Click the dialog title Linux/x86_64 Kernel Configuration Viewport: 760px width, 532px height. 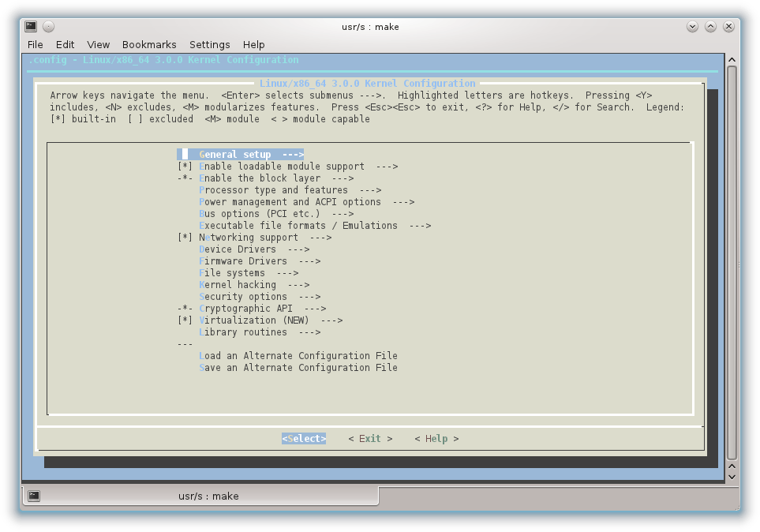368,84
